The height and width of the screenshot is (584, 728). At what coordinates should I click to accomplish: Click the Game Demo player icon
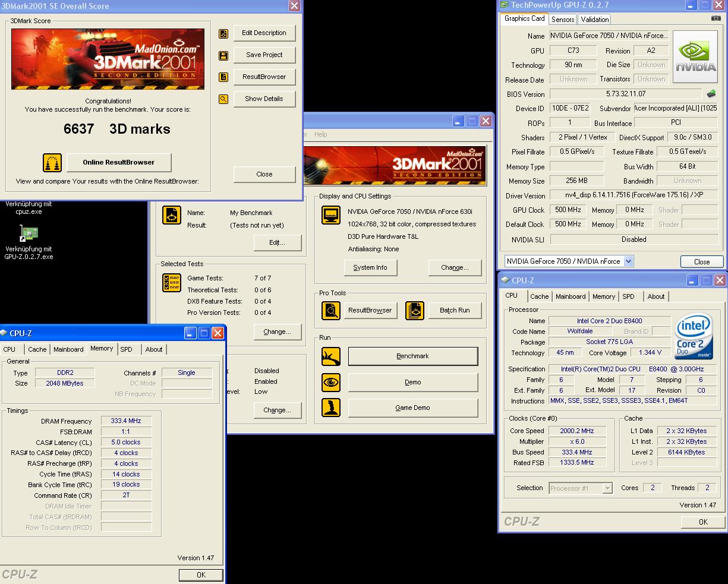[x=331, y=408]
